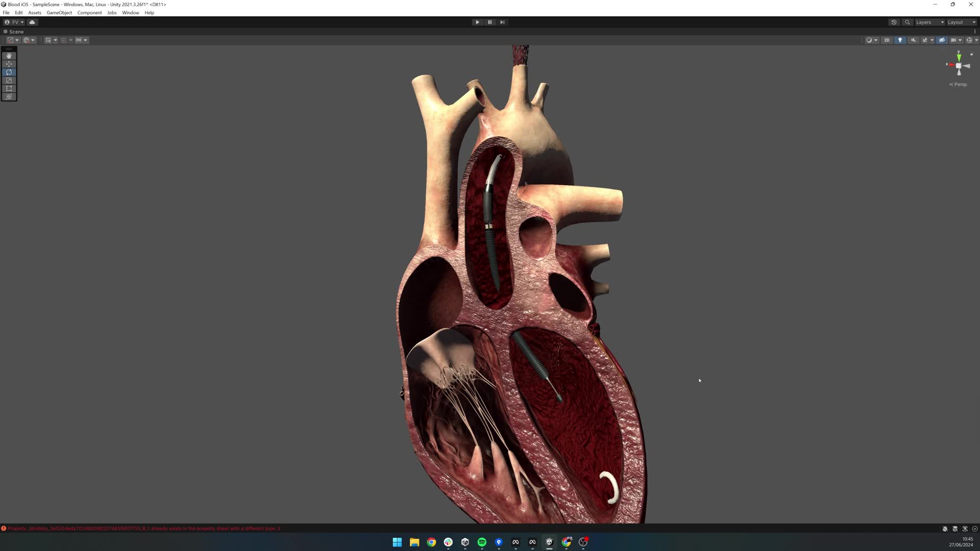The width and height of the screenshot is (980, 551).
Task: Activate the Rect Transform tool
Action: (9, 88)
